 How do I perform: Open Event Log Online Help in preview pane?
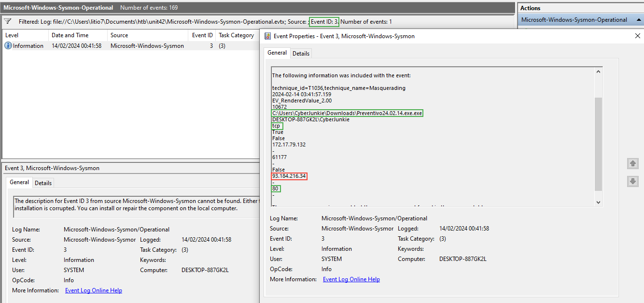coord(94,290)
